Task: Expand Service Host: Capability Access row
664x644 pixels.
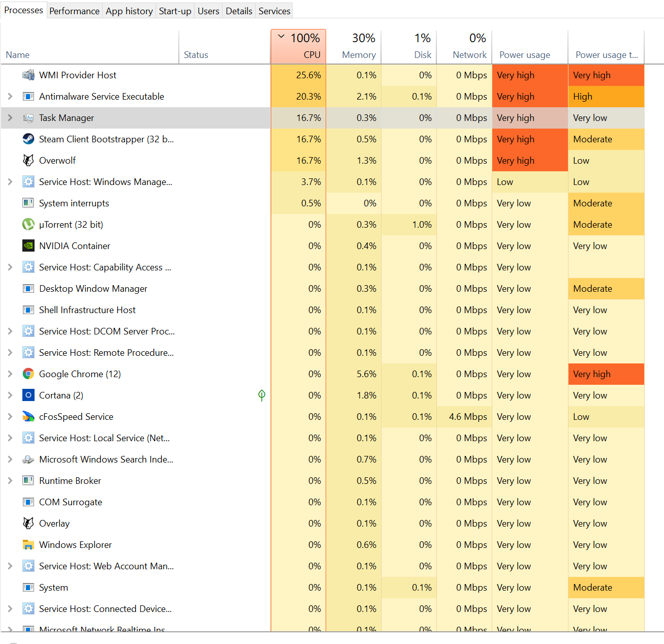Action: 10,267
